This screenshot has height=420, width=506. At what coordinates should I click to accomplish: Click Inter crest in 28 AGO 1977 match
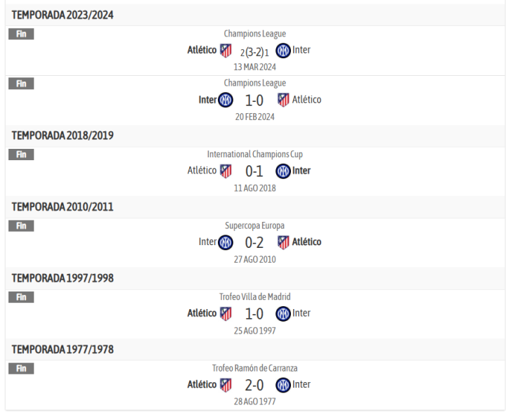tap(283, 385)
